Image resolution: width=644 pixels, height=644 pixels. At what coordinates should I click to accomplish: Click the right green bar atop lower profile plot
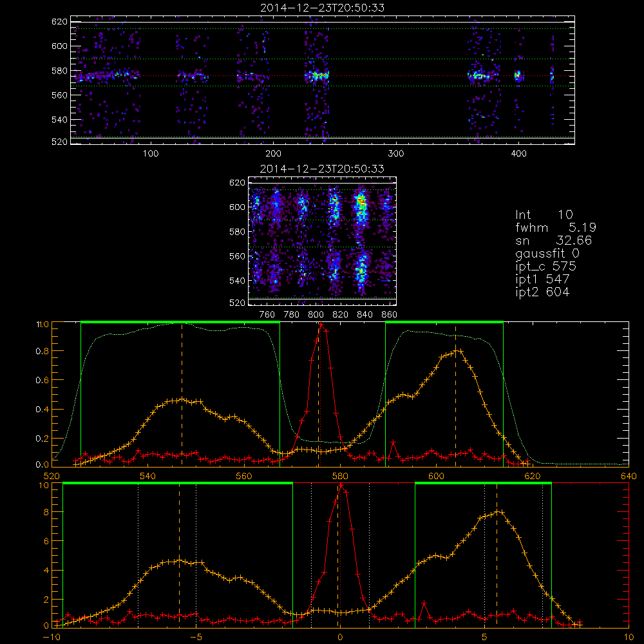point(483,484)
